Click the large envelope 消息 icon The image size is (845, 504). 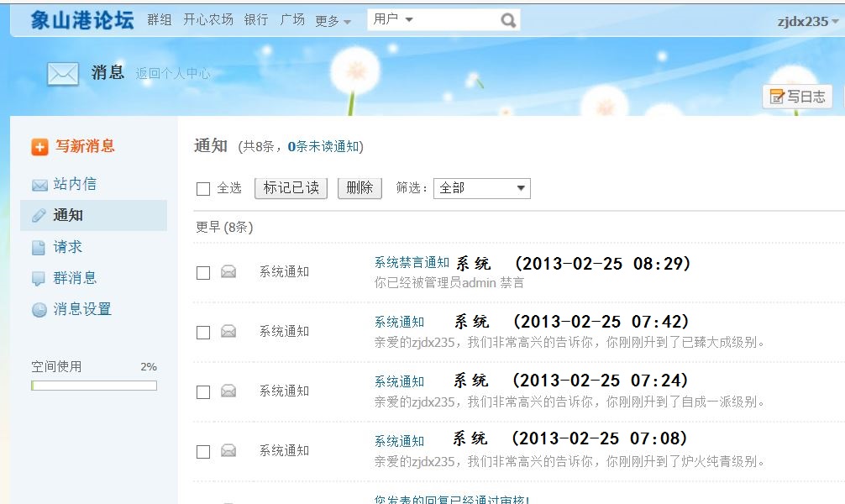click(x=63, y=74)
